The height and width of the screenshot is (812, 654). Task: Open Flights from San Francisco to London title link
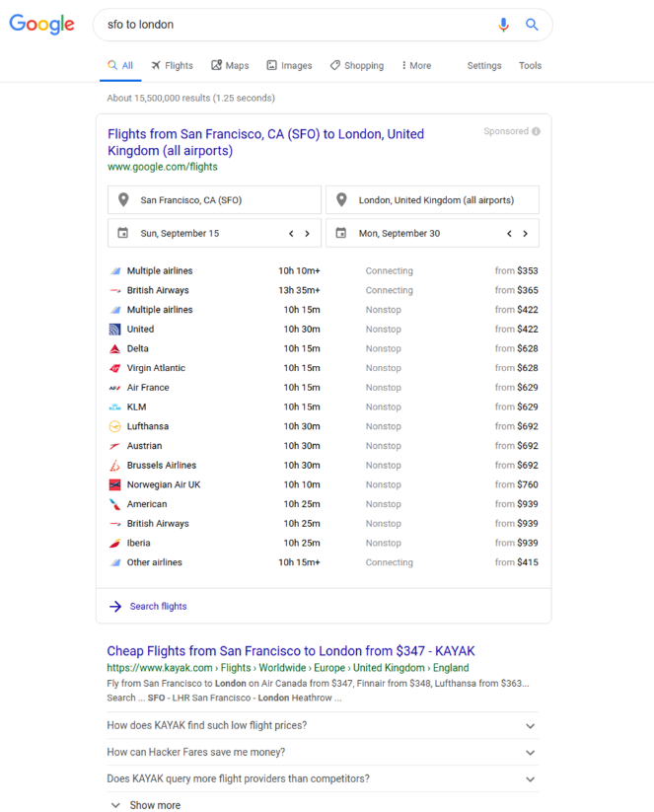tap(265, 142)
